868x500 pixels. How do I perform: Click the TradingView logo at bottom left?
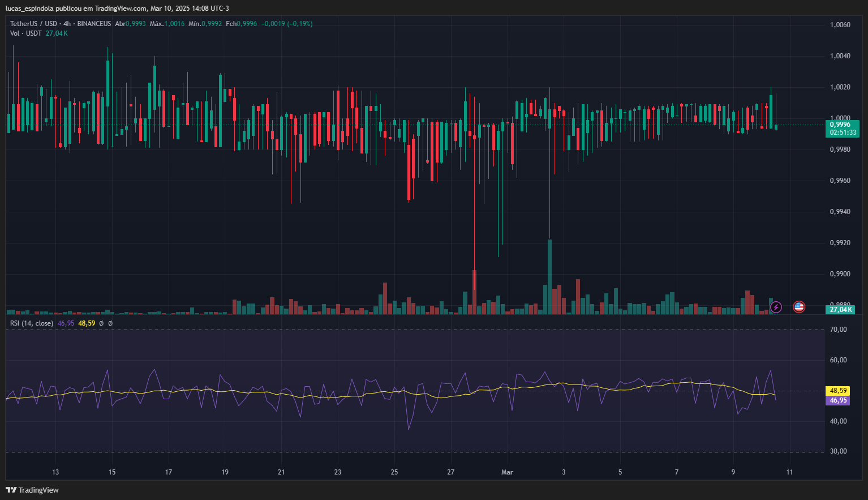click(x=32, y=490)
